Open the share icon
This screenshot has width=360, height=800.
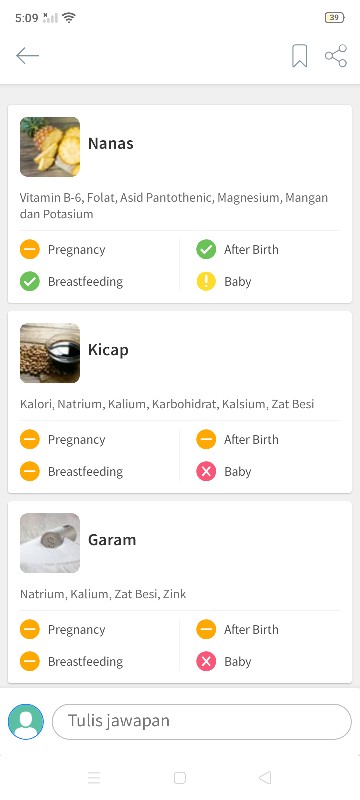point(336,56)
